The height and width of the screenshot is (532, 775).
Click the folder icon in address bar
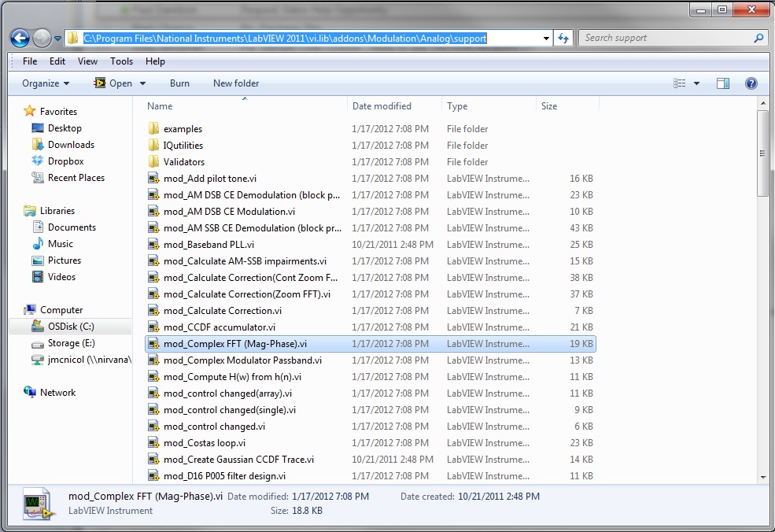[x=73, y=38]
